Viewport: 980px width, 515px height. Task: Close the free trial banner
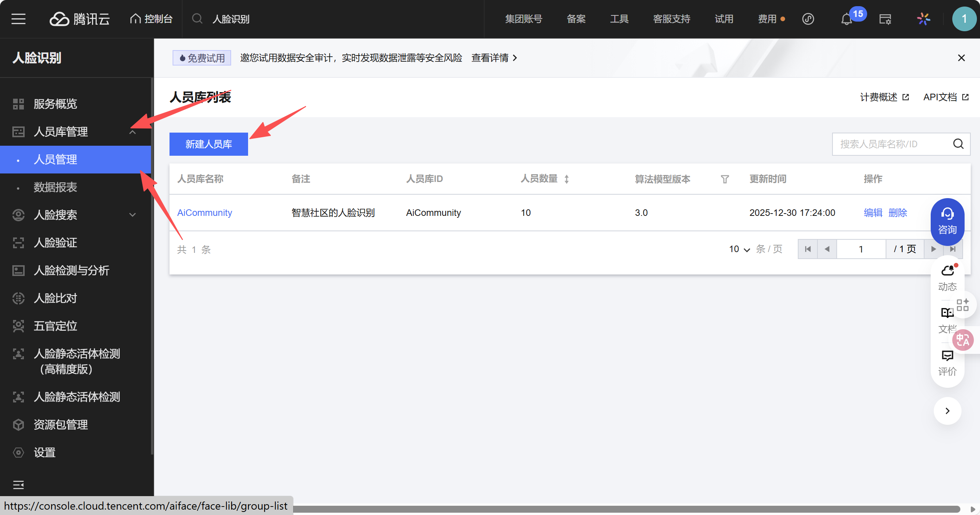coord(961,58)
